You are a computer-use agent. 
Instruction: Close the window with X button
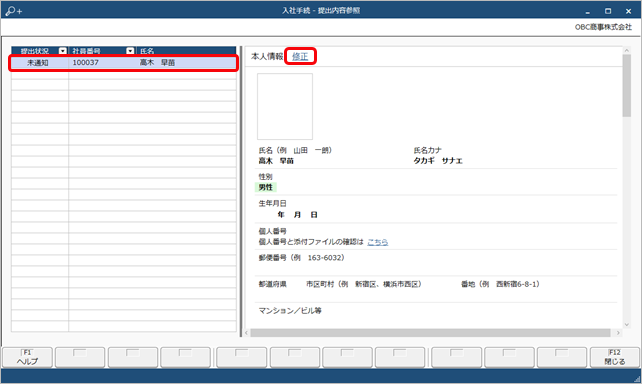pyautogui.click(x=628, y=11)
